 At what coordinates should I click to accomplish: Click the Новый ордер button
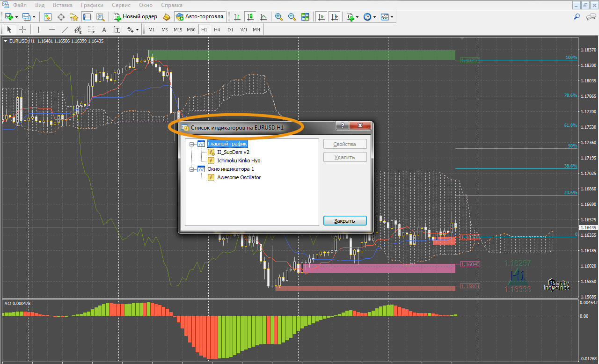[135, 17]
